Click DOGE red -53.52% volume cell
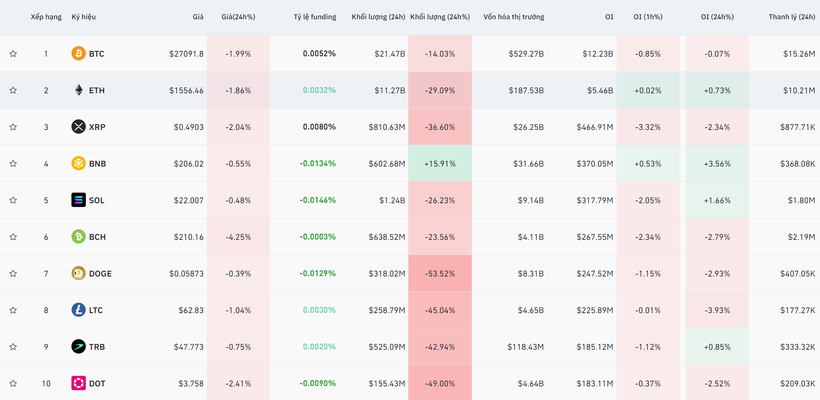The width and height of the screenshot is (820, 400). coord(439,273)
